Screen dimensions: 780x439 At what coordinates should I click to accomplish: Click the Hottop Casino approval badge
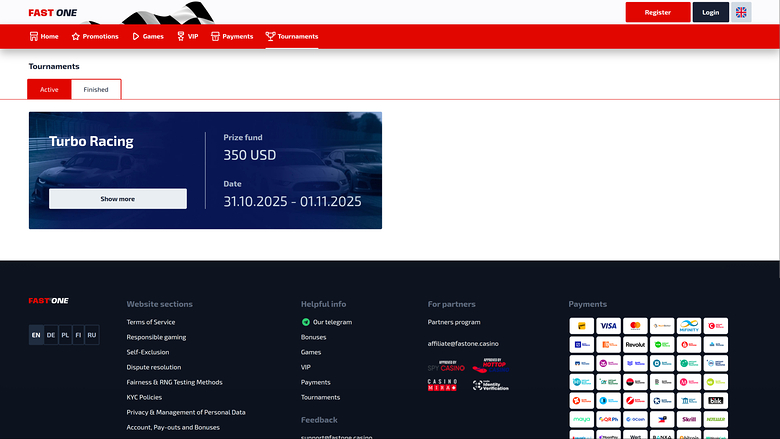coord(490,365)
